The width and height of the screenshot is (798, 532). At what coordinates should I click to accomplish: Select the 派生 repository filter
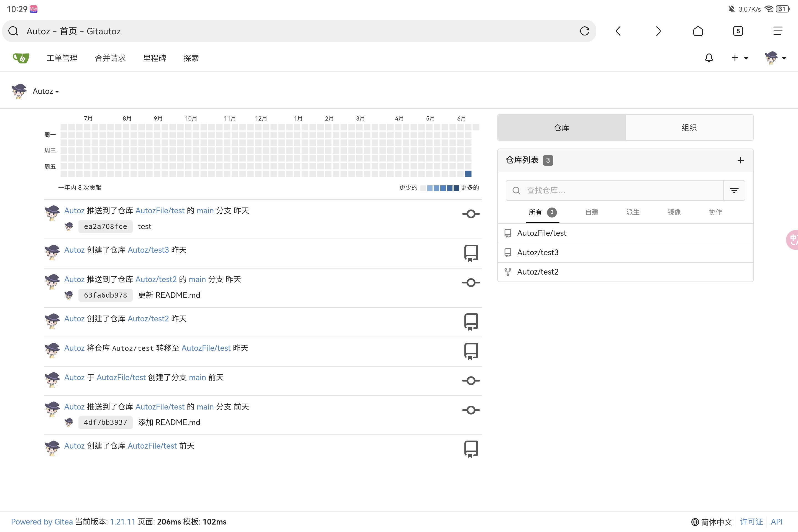click(x=632, y=212)
